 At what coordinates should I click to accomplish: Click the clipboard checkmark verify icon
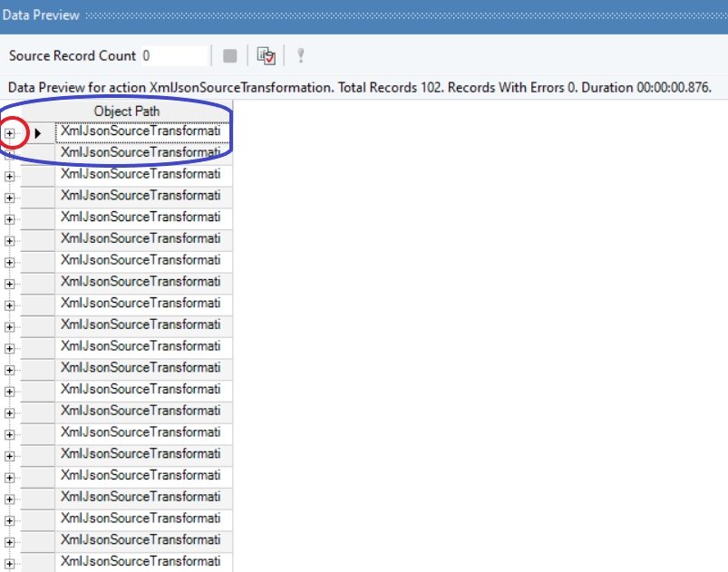(x=266, y=56)
